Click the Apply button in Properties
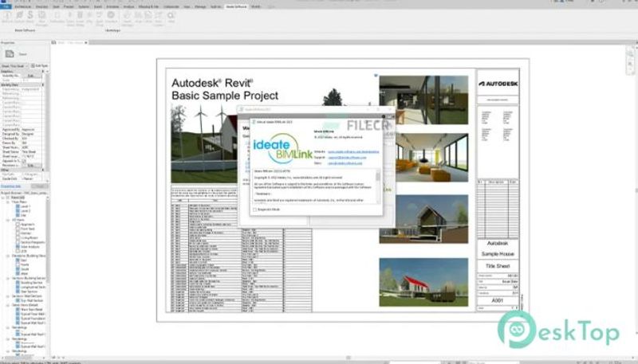 (39, 186)
